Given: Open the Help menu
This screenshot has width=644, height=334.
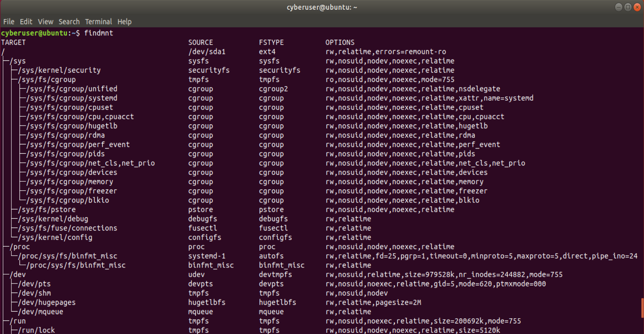Looking at the screenshot, I should [x=124, y=22].
